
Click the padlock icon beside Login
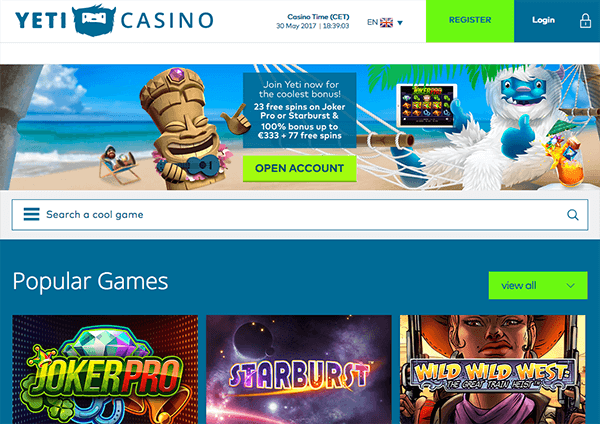(585, 21)
